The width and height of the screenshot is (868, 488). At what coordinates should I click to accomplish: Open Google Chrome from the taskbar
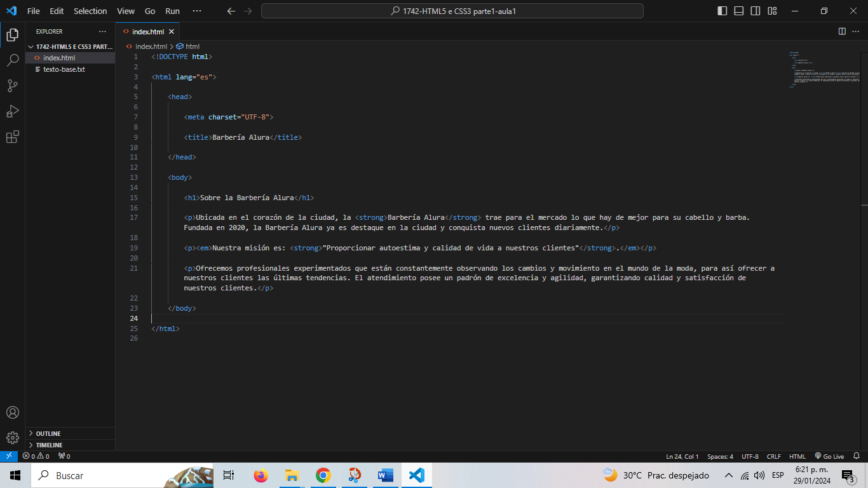323,475
